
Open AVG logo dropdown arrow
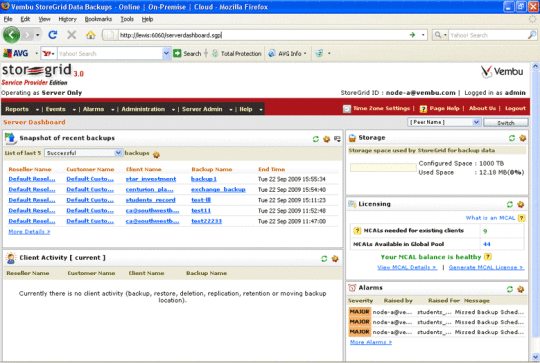click(36, 53)
